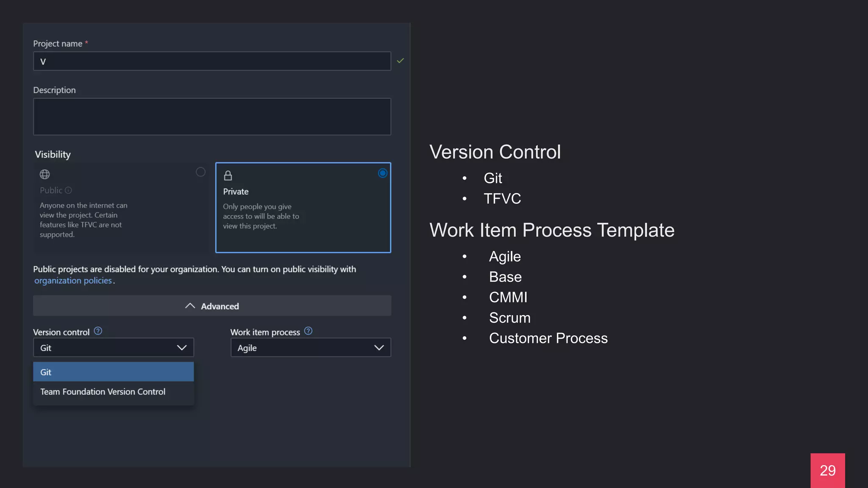This screenshot has width=868, height=488.
Task: Choose Git from the dropdown list
Action: point(113,372)
